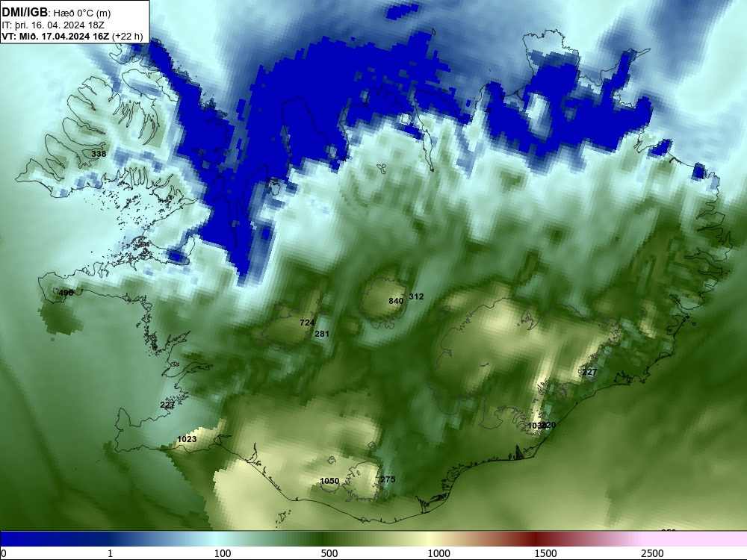Click the 100 label on the color scale

click(223, 553)
